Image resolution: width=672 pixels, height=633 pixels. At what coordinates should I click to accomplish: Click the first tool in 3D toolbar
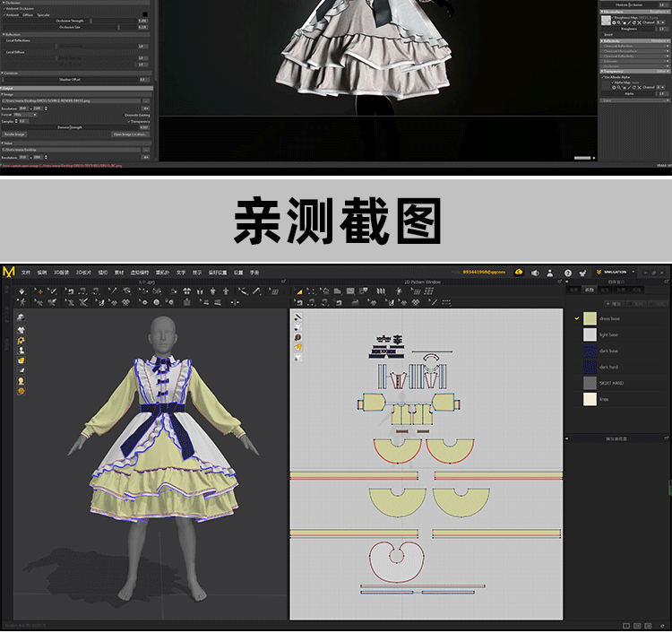[22, 291]
